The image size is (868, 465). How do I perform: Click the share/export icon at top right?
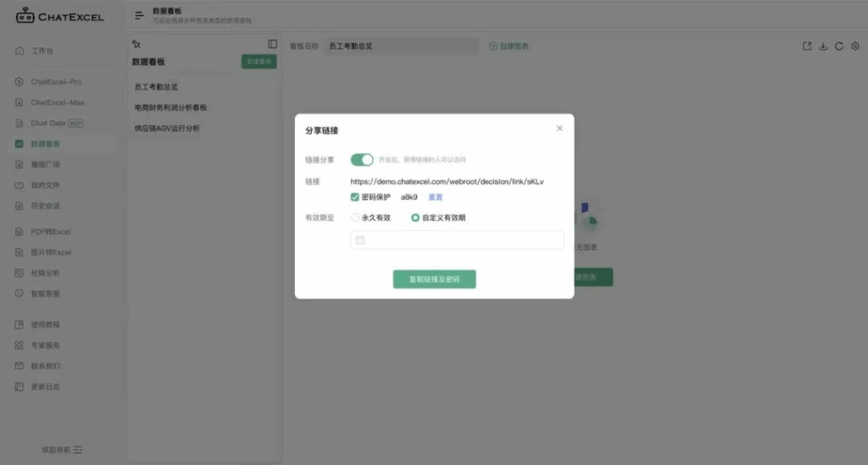click(x=807, y=46)
